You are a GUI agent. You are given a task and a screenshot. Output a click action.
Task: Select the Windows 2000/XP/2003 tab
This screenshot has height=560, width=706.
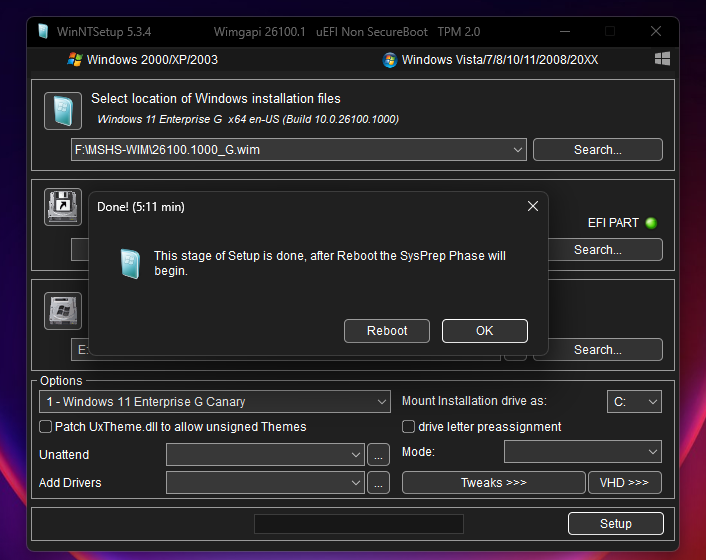(x=143, y=60)
